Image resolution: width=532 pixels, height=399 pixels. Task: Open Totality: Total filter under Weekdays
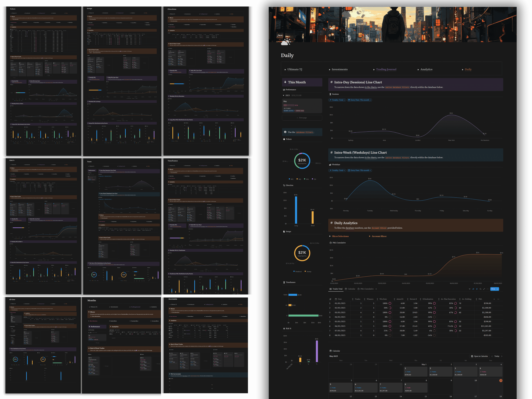tap(337, 171)
